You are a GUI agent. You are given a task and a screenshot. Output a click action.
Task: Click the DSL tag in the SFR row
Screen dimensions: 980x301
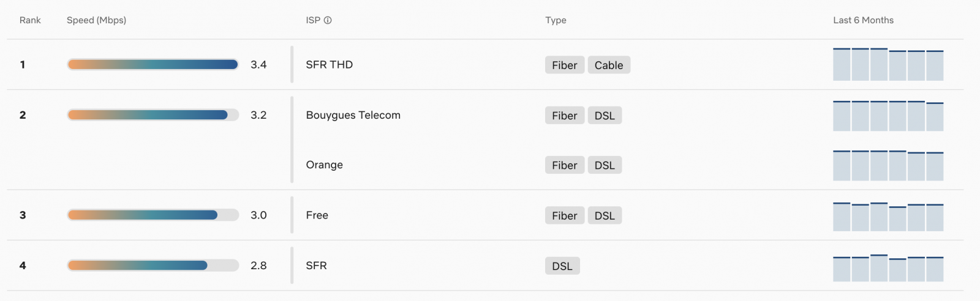562,266
